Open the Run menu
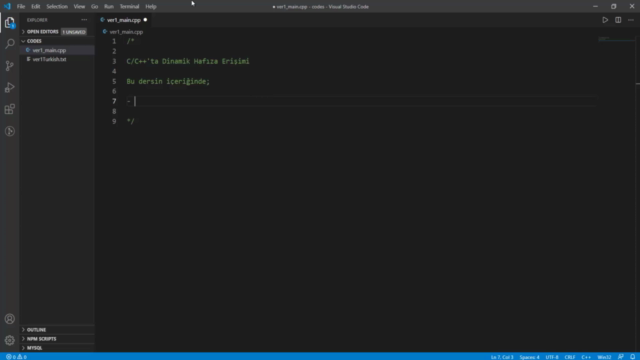Image resolution: width=640 pixels, height=360 pixels. [109, 7]
